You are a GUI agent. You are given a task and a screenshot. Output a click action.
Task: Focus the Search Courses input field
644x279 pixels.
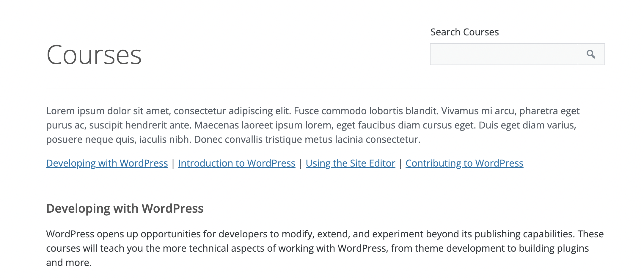coord(505,54)
